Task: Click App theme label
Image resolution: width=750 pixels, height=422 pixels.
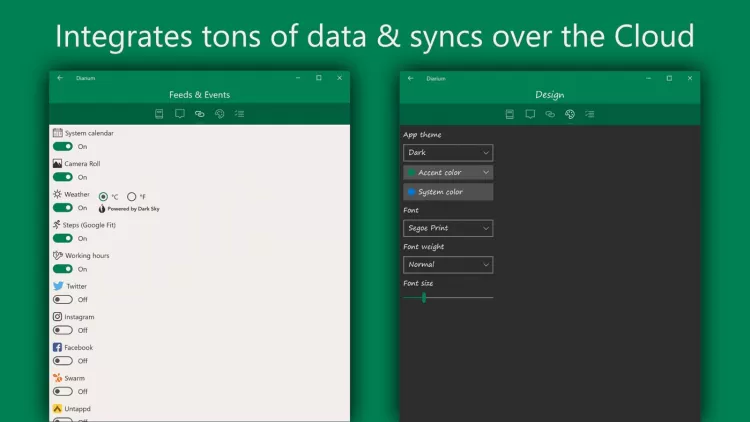Action: pos(422,135)
